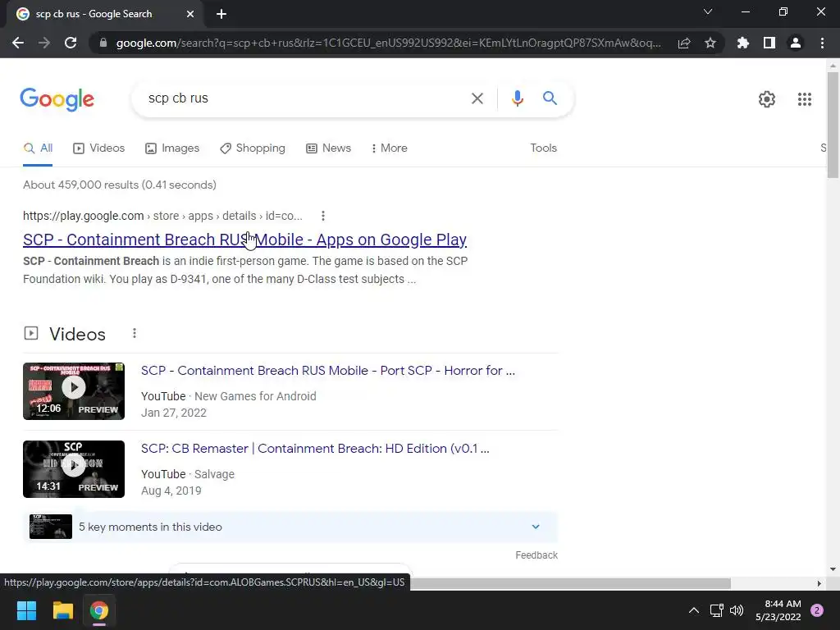Open 'SCP - Containment Breach RUS Mobile - Port SCP' video link

tap(328, 371)
